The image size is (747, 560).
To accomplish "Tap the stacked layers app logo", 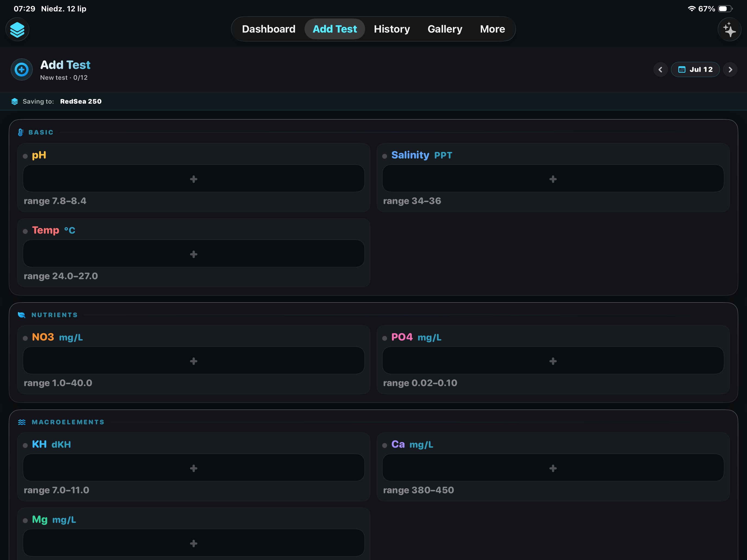I will [x=17, y=29].
